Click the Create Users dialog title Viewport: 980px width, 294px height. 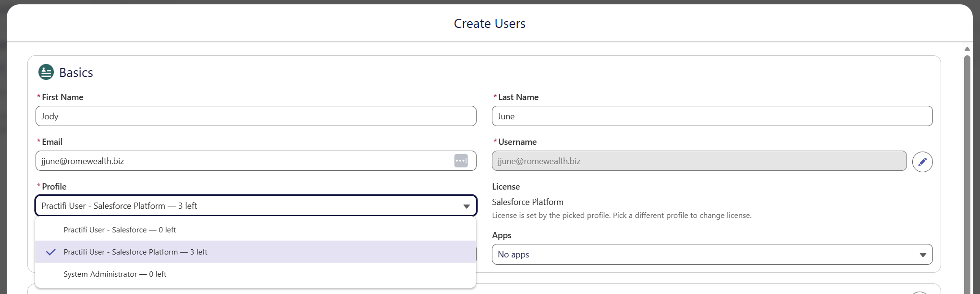click(x=490, y=24)
